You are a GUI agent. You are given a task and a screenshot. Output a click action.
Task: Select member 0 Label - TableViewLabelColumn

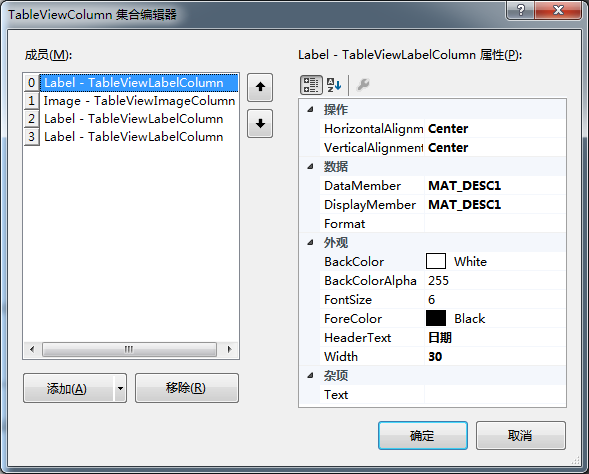[x=131, y=83]
